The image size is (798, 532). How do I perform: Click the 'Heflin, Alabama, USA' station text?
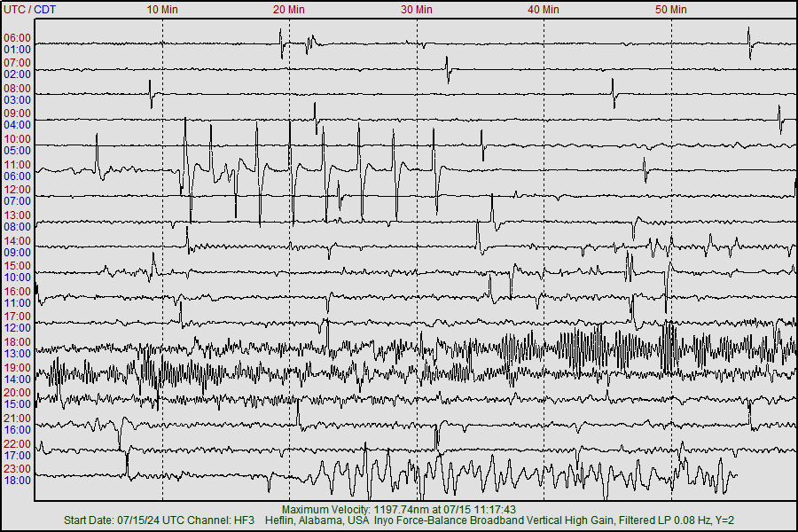(317, 520)
